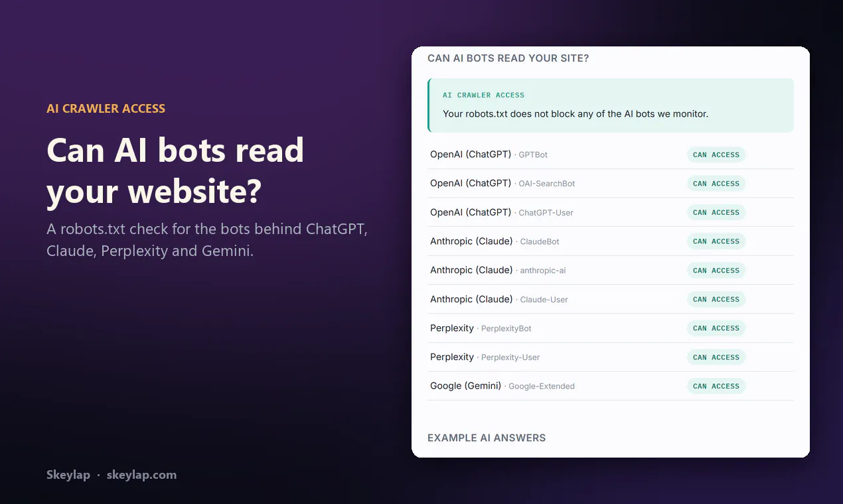843x504 pixels.
Task: Click the orange "AI CRAWLER ACCESS" label
Action: [106, 109]
